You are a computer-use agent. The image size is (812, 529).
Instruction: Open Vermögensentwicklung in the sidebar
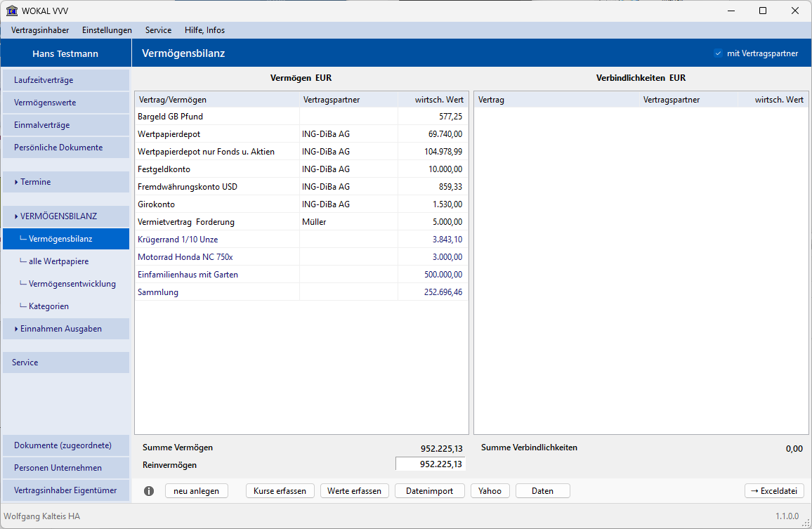[x=72, y=283]
